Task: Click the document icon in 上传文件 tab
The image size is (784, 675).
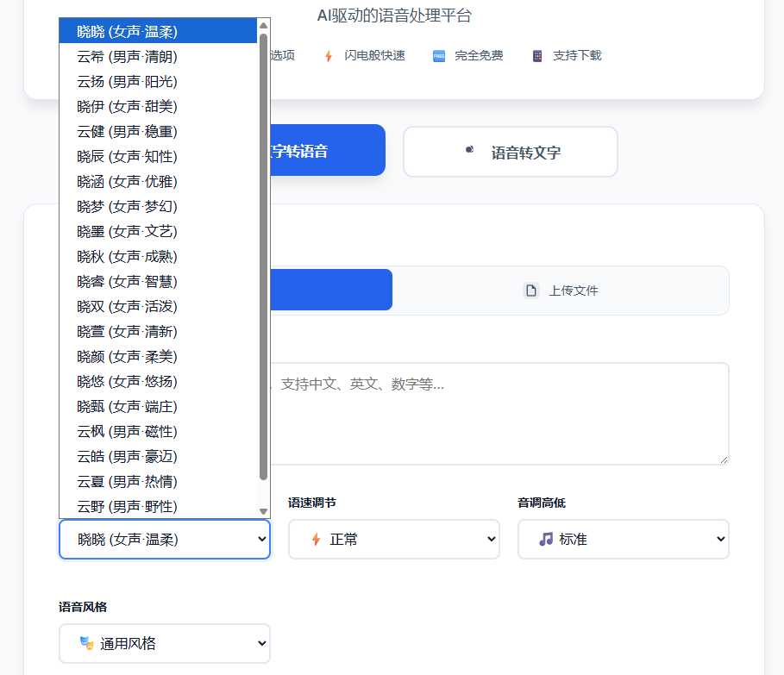Action: point(532,291)
